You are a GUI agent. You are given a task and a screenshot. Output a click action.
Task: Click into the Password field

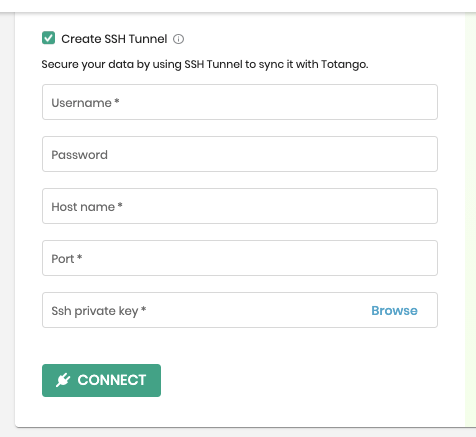click(240, 154)
